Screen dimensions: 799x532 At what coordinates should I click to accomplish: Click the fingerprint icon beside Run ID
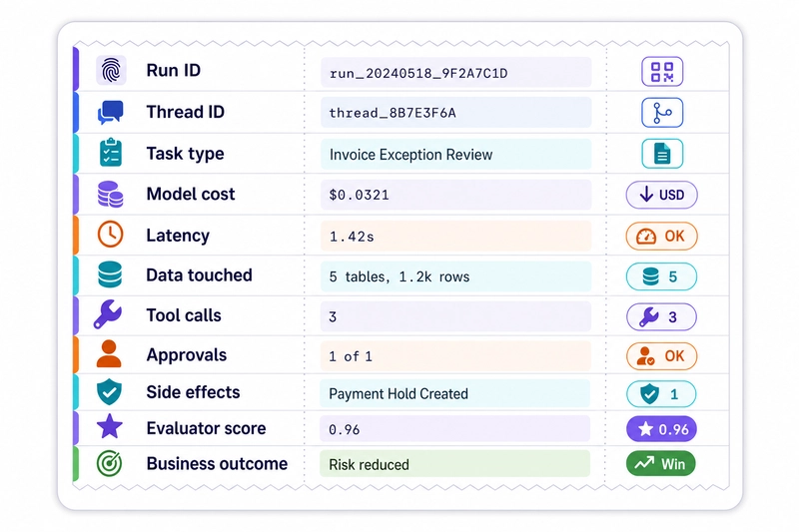tap(111, 70)
